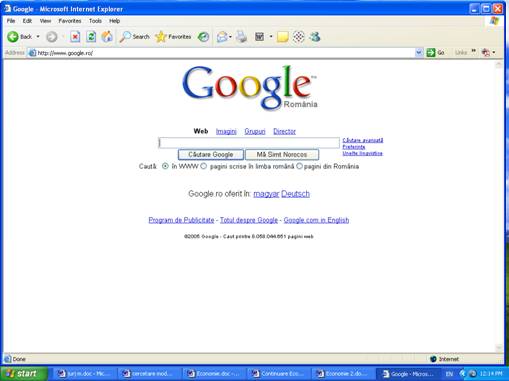Viewport: 509px width, 381px height.
Task: Click the vertical scrollbar down arrow
Action: tap(499, 348)
